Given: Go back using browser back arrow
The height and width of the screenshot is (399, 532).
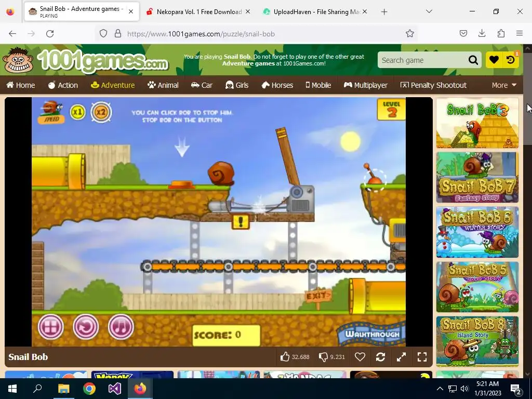Looking at the screenshot, I should click(12, 34).
